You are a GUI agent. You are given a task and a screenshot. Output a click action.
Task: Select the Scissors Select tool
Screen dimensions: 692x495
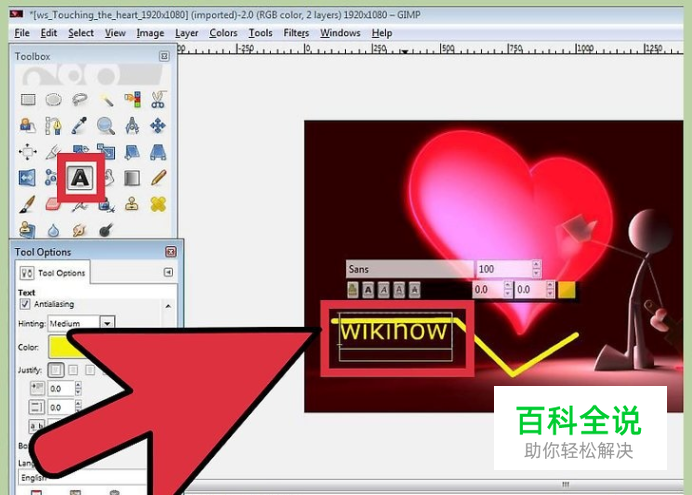click(x=158, y=99)
